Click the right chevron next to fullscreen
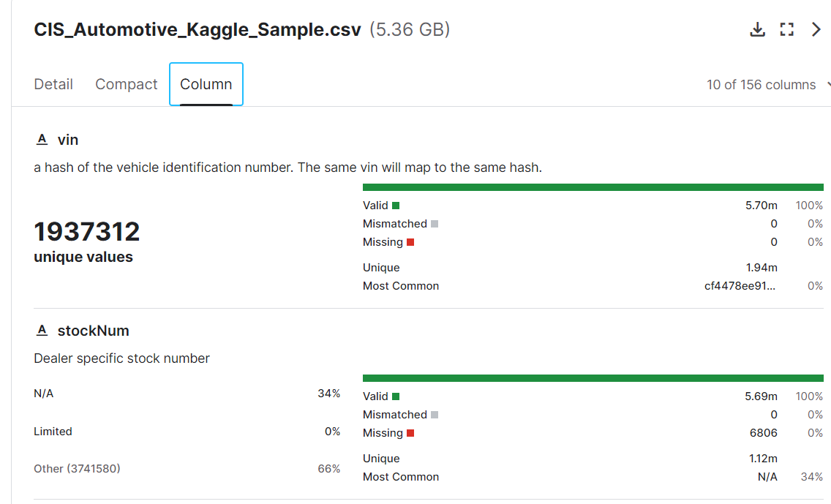 816,29
